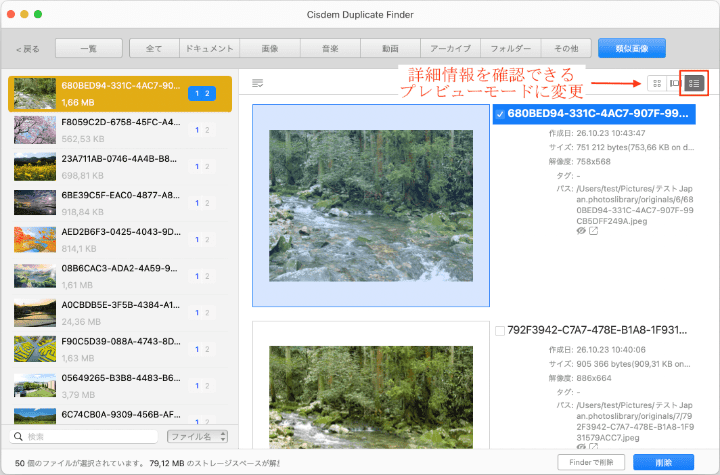Click the yellow minimize window button
720x475 pixels.
(24, 14)
